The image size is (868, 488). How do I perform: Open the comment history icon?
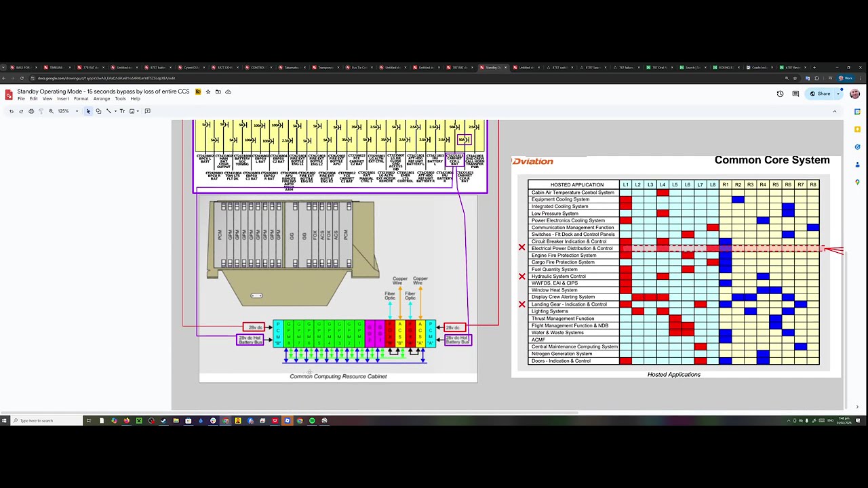point(795,94)
